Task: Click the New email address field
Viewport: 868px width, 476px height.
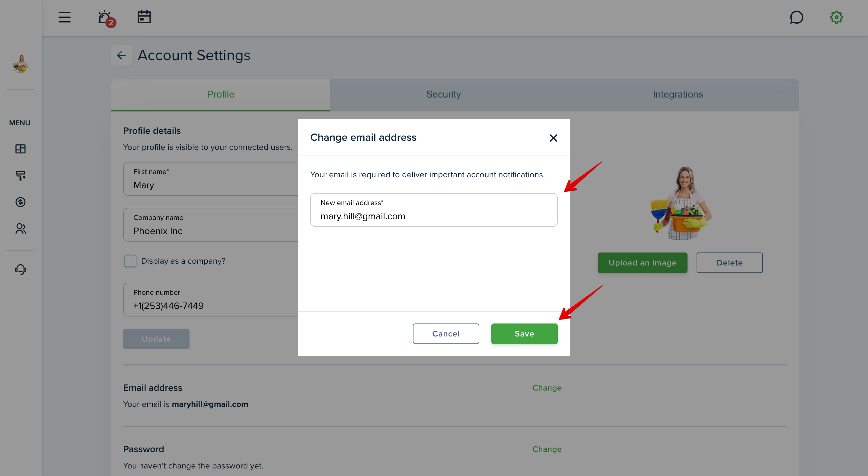Action: tap(434, 210)
